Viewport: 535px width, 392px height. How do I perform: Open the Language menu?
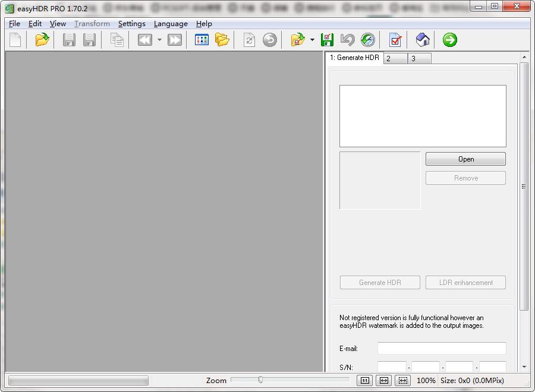pyautogui.click(x=171, y=24)
